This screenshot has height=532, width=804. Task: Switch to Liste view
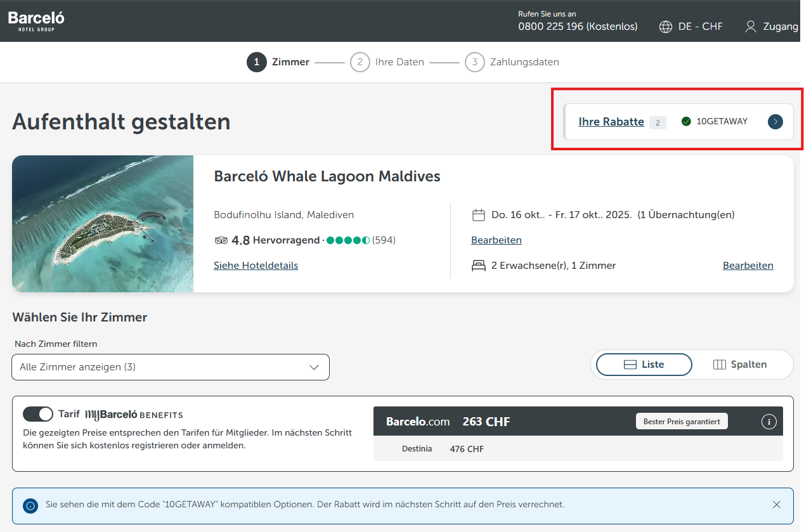pos(644,365)
